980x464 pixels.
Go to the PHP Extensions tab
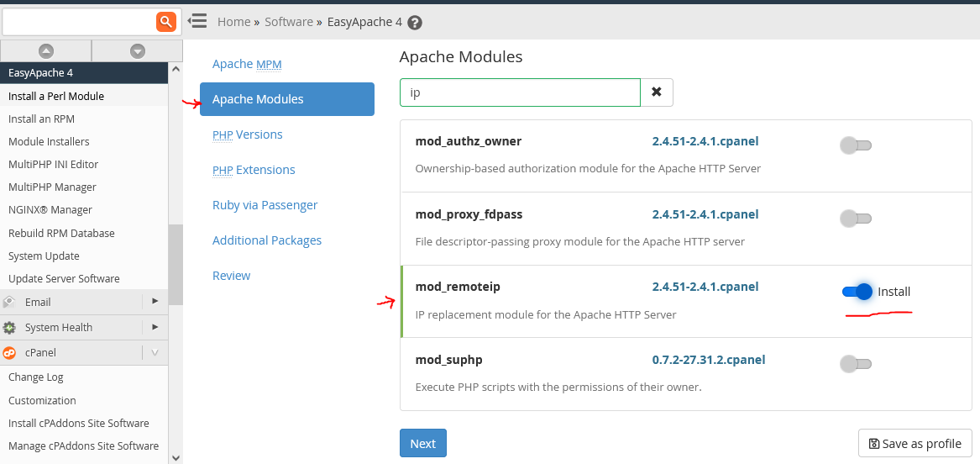point(254,170)
